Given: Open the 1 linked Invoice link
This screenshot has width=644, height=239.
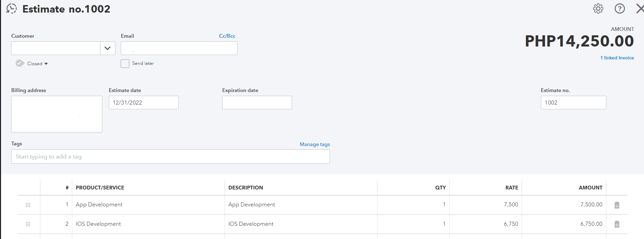Looking at the screenshot, I should click(x=617, y=58).
